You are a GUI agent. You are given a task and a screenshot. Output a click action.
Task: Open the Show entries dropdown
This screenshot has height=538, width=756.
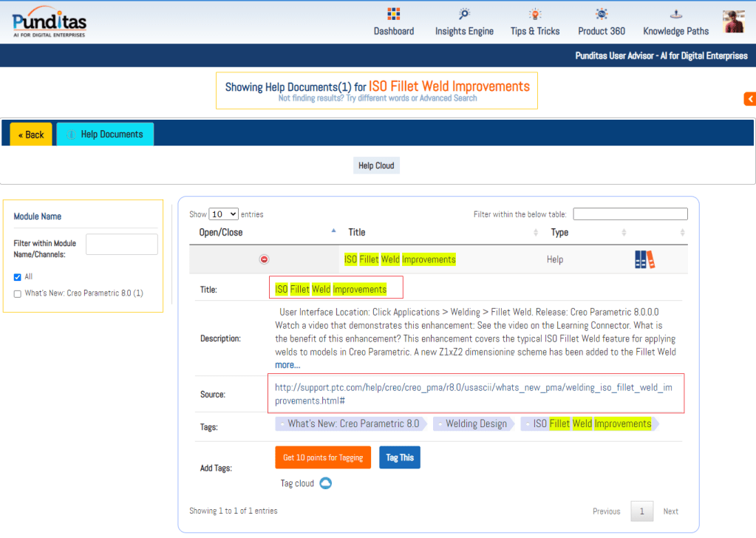pyautogui.click(x=223, y=214)
